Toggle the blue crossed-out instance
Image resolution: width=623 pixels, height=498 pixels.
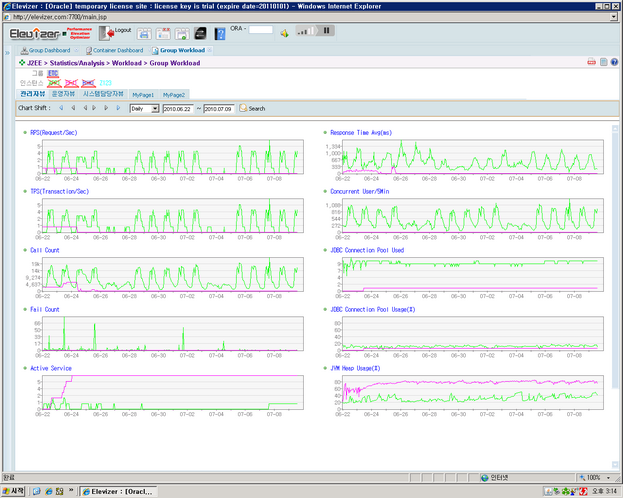tap(88, 83)
